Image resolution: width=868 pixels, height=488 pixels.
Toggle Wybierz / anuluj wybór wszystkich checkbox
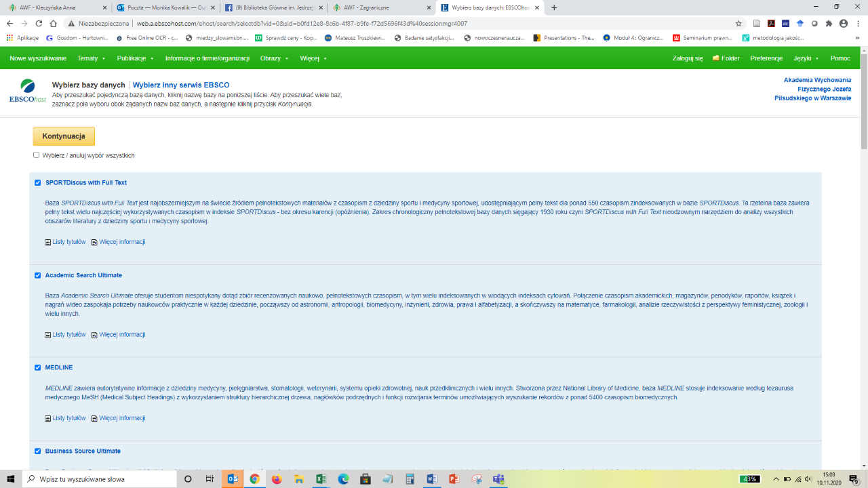point(37,155)
